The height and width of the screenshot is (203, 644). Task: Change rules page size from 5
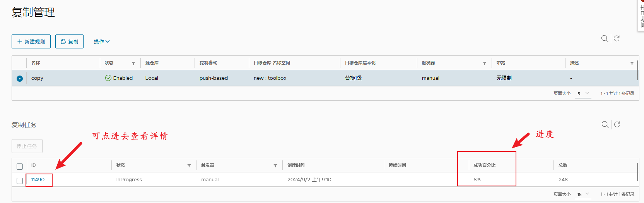[x=583, y=94]
